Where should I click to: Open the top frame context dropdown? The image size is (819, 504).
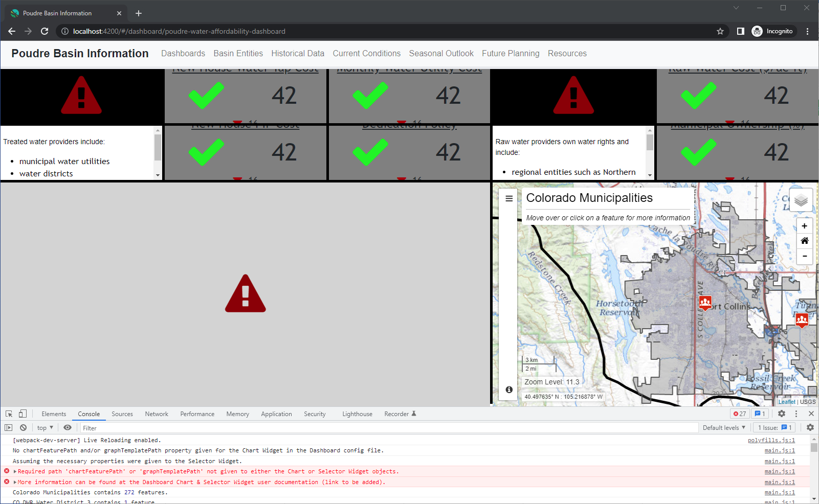click(x=44, y=427)
